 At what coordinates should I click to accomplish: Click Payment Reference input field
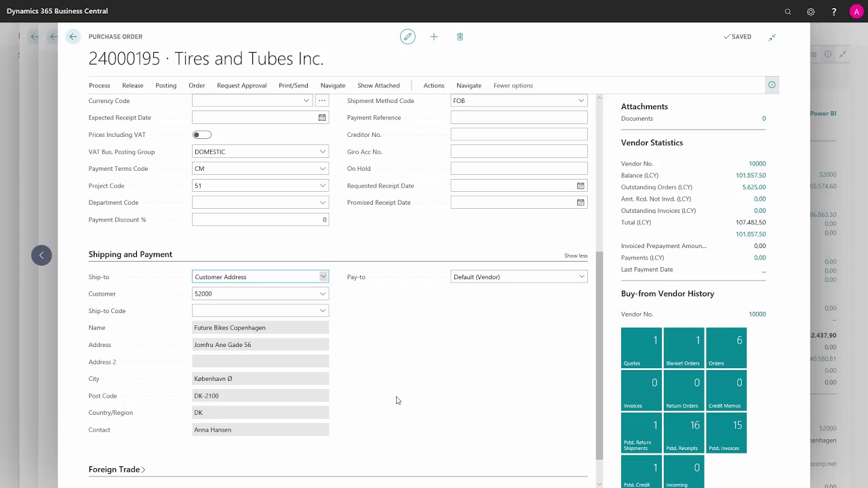(519, 117)
